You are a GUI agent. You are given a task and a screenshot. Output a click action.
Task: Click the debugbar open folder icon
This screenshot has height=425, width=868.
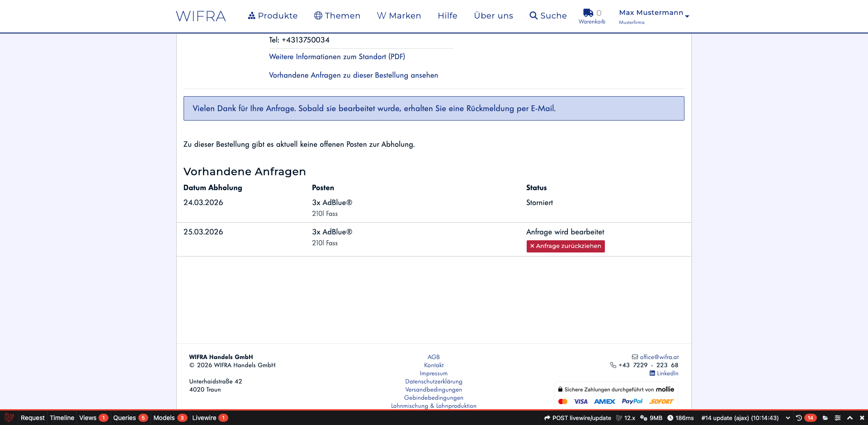(x=825, y=418)
